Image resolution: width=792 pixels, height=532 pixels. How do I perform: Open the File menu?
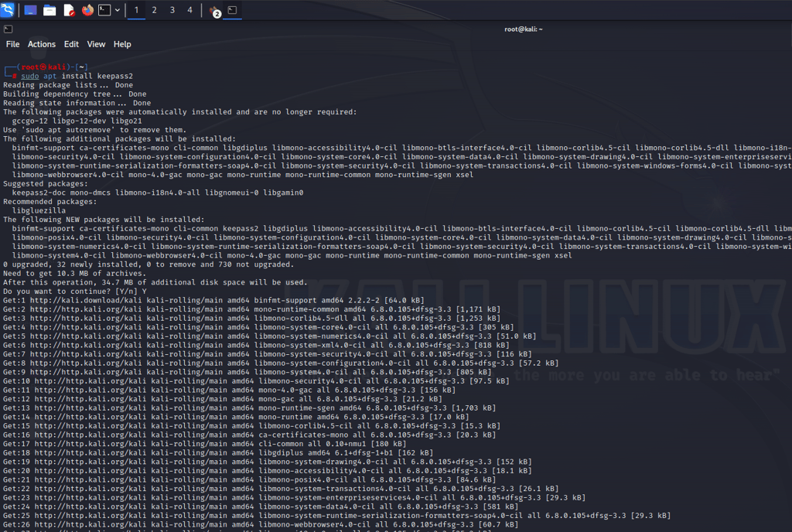click(x=12, y=44)
